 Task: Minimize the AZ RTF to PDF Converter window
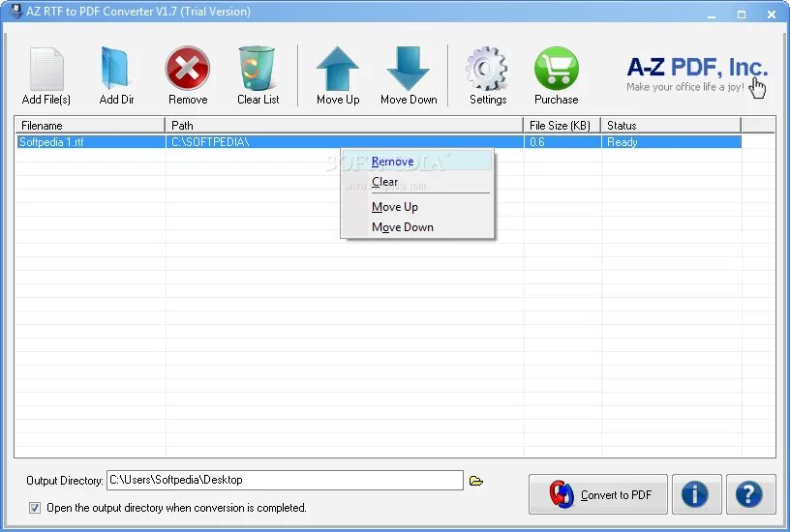tap(712, 15)
